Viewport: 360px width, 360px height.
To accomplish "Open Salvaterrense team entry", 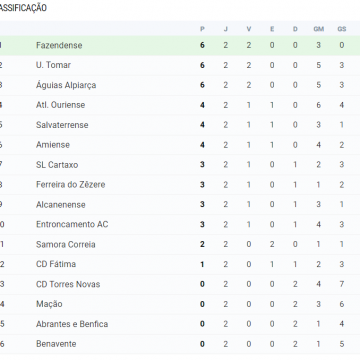I will point(62,125).
